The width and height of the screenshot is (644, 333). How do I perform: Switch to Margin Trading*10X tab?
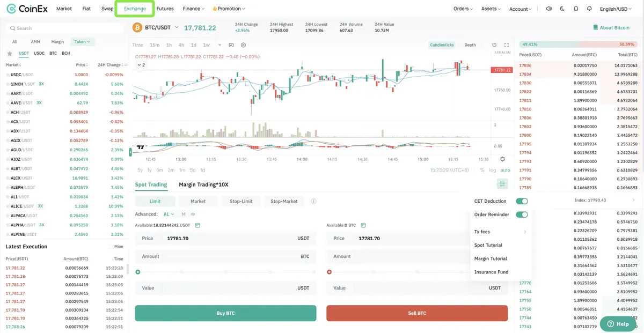[203, 184]
